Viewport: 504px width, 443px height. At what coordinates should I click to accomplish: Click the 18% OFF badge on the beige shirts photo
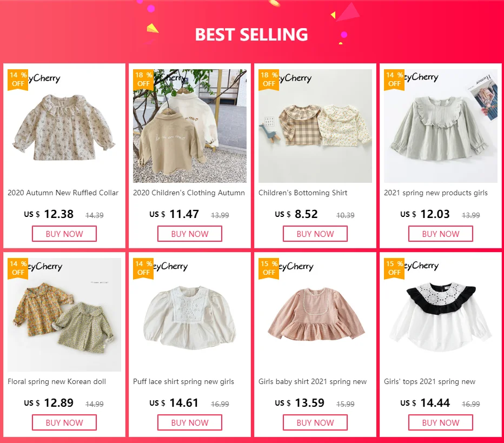143,80
